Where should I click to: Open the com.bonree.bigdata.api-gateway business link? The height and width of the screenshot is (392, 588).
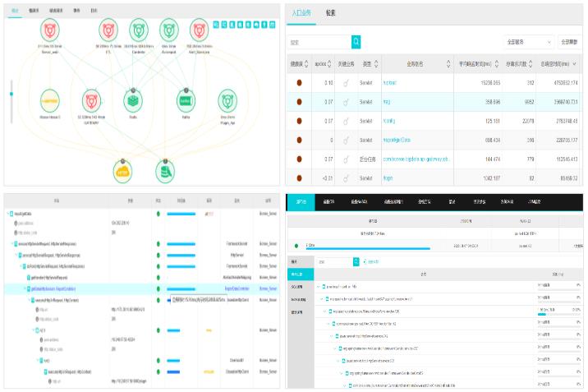click(x=416, y=159)
